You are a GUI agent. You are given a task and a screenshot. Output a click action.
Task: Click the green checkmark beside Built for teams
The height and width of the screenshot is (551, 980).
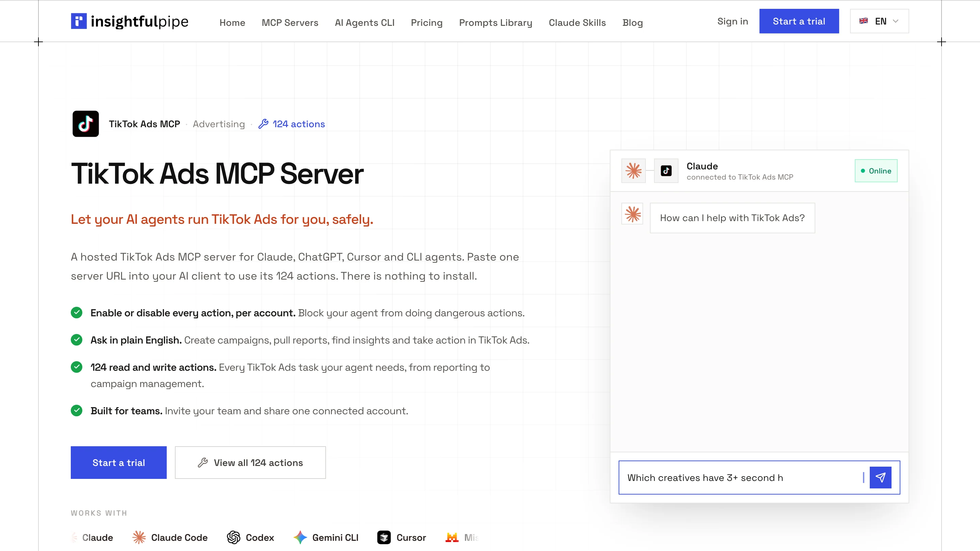click(x=77, y=411)
